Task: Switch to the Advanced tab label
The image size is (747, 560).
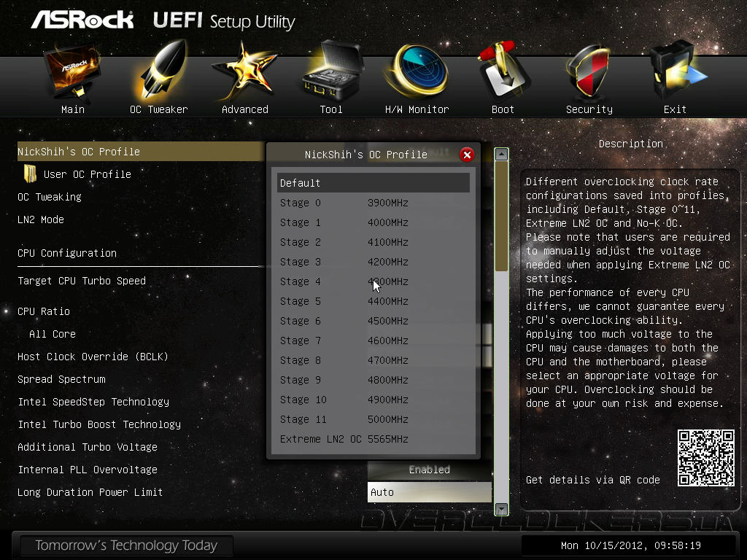Action: [x=245, y=109]
